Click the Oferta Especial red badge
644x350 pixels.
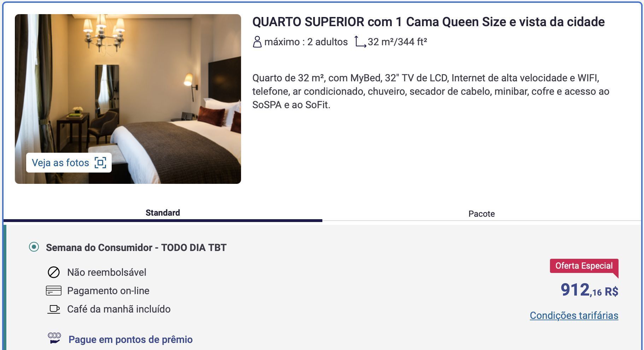584,266
